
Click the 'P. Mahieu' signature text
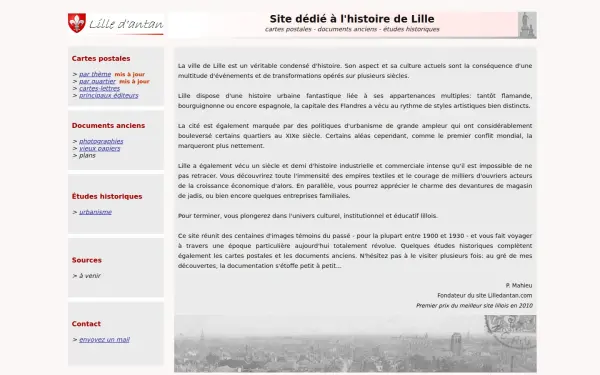pos(519,285)
